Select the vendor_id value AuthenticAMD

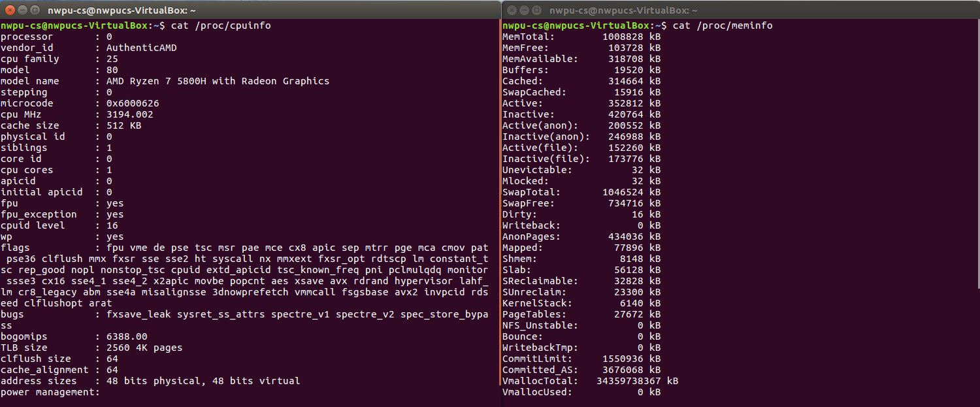pyautogui.click(x=141, y=48)
